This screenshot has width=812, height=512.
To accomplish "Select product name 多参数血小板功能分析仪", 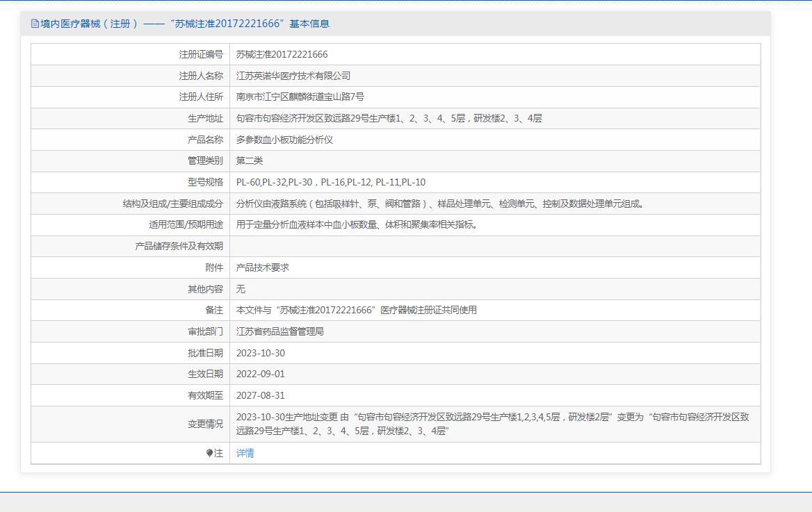I will click(x=284, y=140).
